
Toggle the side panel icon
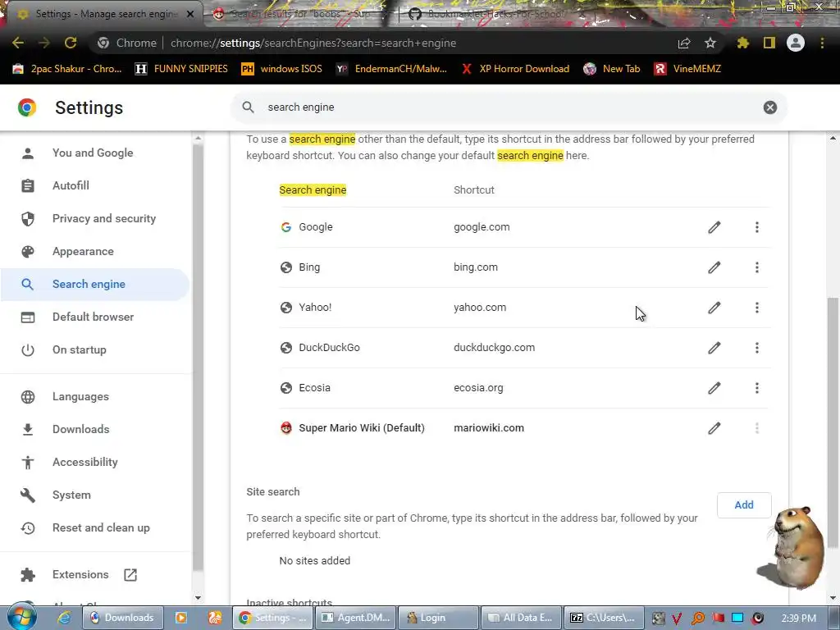[x=769, y=43]
